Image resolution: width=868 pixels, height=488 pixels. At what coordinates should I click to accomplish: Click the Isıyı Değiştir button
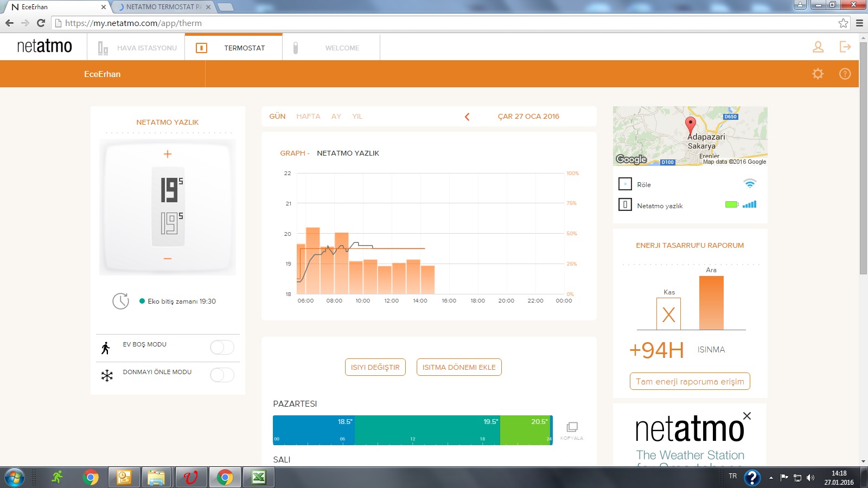coord(375,367)
